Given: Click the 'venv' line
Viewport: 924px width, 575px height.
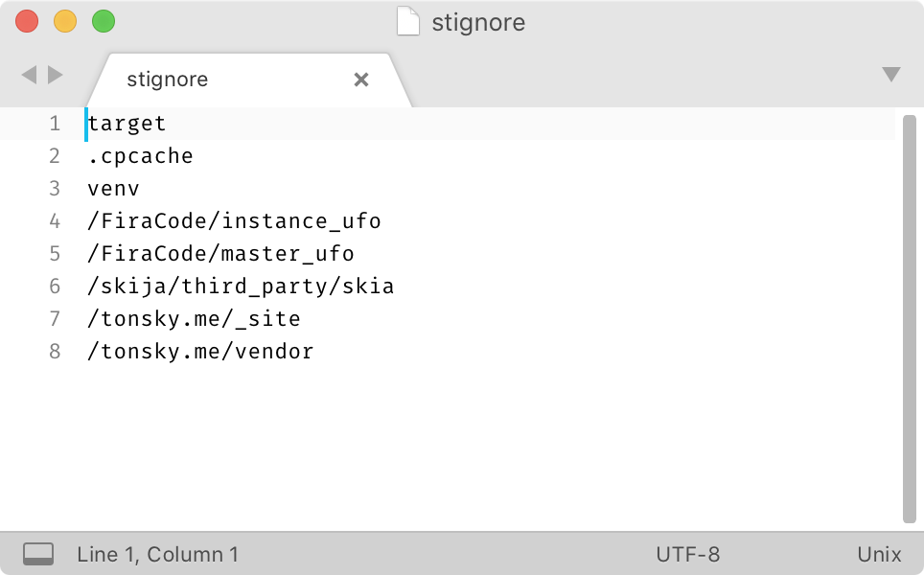Looking at the screenshot, I should point(113,189).
